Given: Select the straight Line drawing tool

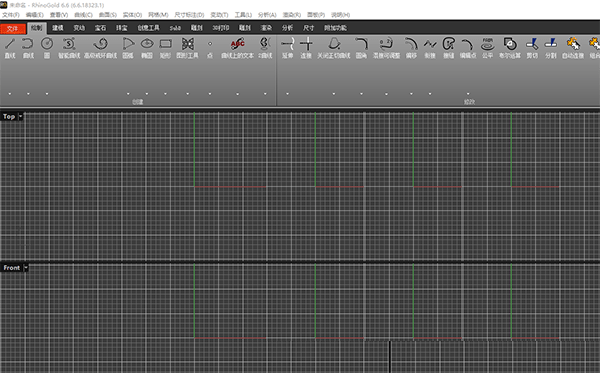Looking at the screenshot, I should point(10,44).
